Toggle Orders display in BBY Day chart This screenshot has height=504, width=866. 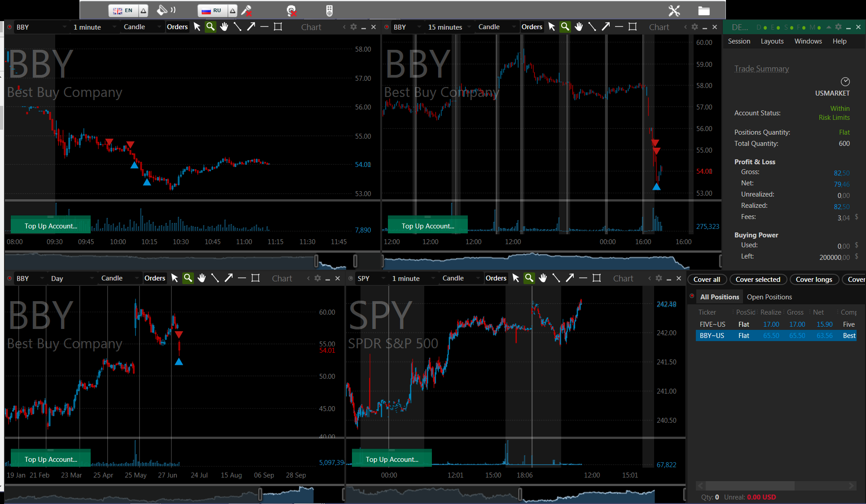pyautogui.click(x=155, y=278)
